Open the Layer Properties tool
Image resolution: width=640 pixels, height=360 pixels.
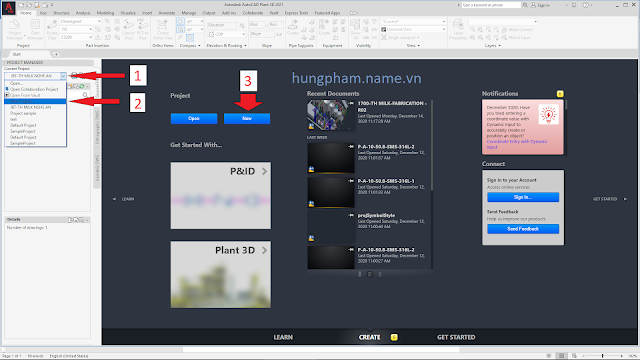pos(458,29)
